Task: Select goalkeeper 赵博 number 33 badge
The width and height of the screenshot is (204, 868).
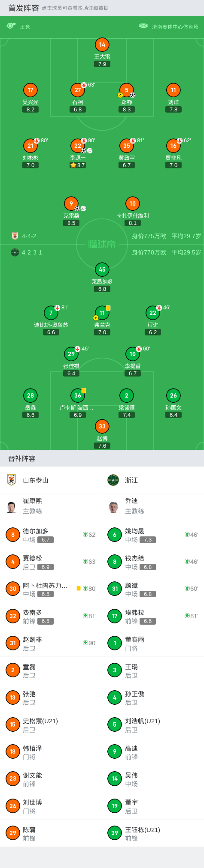Action: pos(102,426)
